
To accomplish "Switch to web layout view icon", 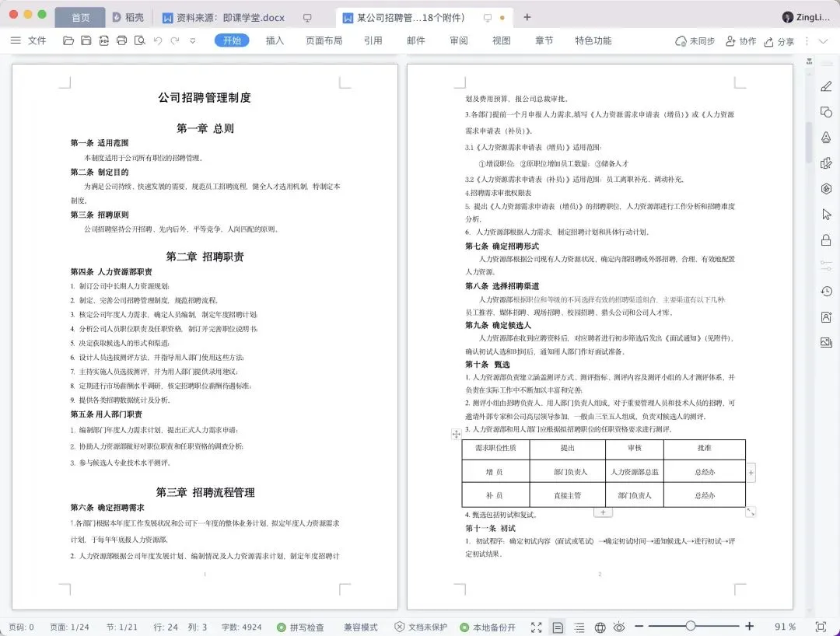I will (x=600, y=627).
